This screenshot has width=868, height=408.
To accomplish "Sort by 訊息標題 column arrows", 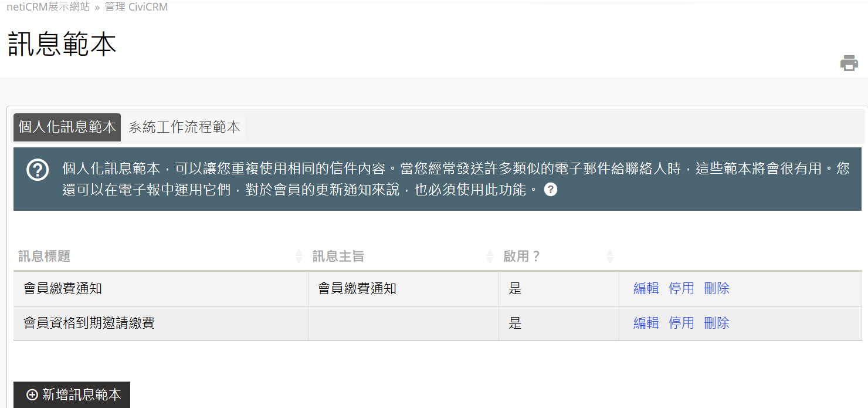I will [299, 257].
